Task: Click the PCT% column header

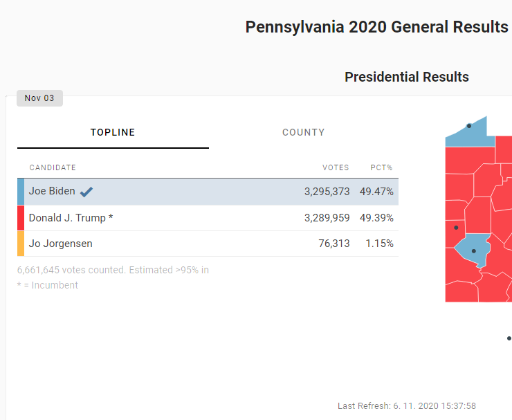Action: coord(381,168)
